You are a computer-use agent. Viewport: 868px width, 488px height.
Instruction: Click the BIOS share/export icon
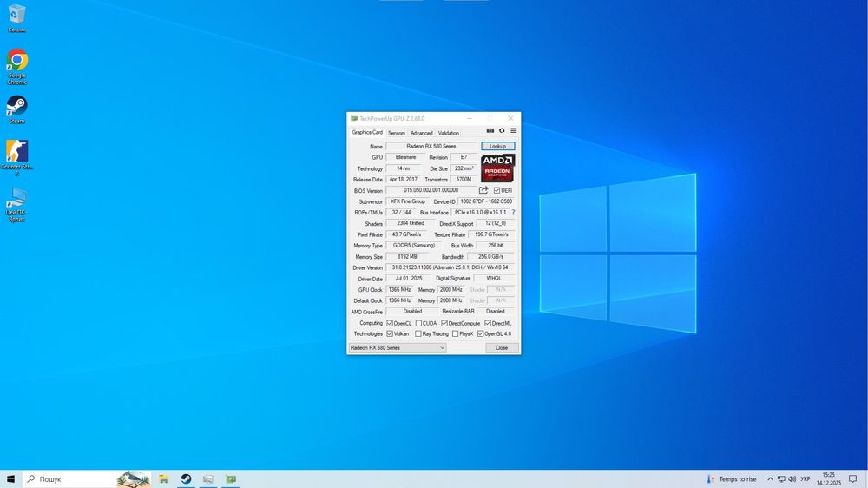click(x=483, y=190)
